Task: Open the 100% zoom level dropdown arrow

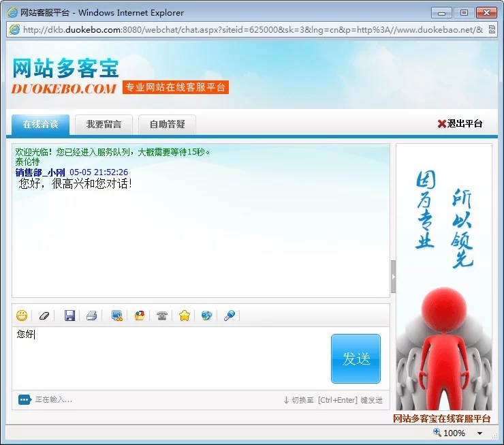Action: (479, 433)
